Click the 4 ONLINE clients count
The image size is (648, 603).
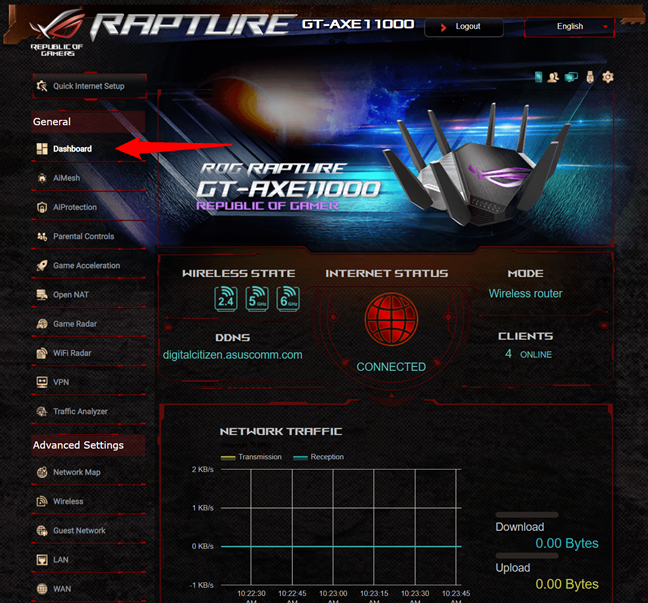click(x=528, y=354)
